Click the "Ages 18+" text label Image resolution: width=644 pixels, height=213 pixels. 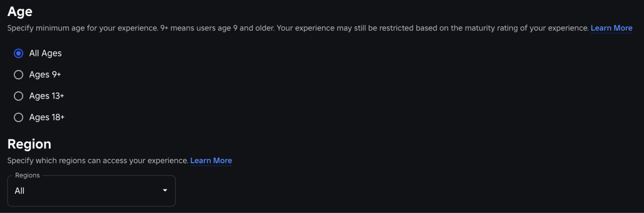point(47,117)
